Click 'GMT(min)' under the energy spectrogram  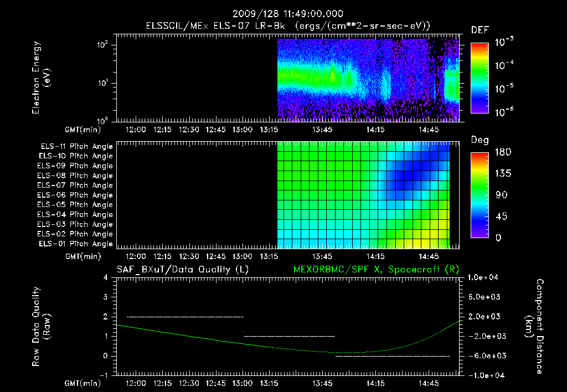tap(83, 130)
